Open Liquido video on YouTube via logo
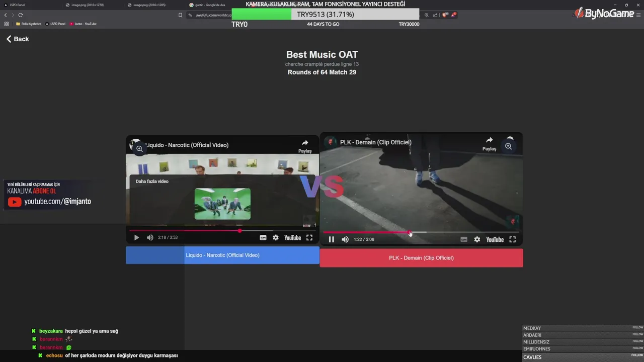Screen dimensions: 644x362 point(292,238)
